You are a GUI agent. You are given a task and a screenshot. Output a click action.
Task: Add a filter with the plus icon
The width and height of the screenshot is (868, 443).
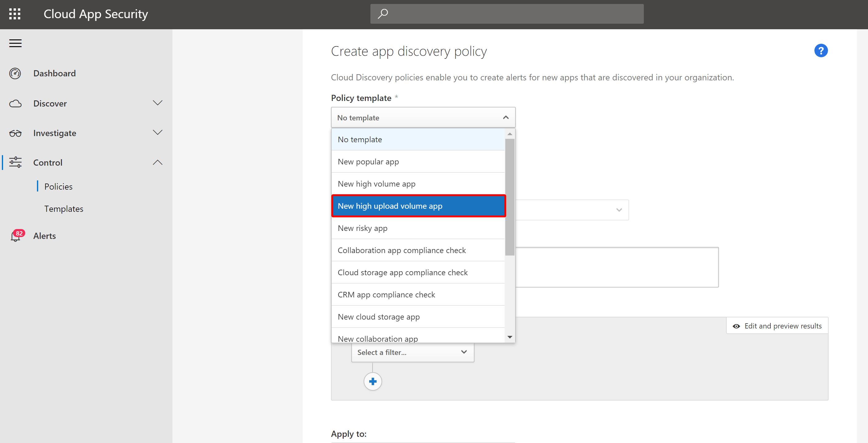[x=373, y=381]
